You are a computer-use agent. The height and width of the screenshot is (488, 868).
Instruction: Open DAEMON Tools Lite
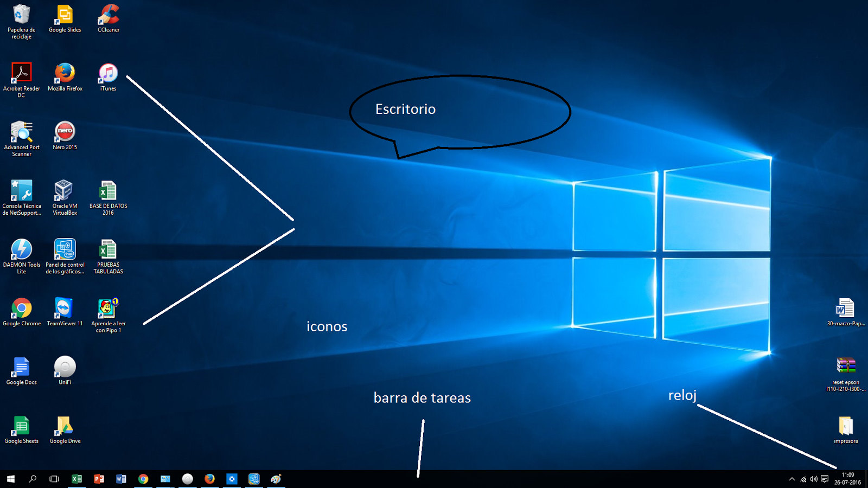(21, 249)
